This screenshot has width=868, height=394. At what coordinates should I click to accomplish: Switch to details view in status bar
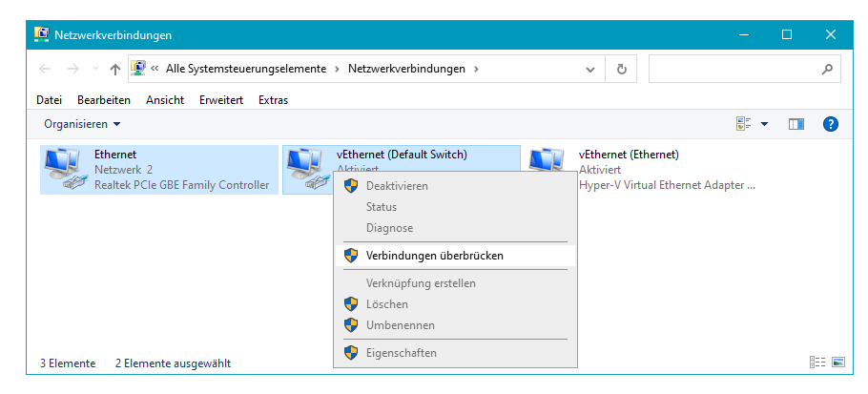tap(817, 363)
